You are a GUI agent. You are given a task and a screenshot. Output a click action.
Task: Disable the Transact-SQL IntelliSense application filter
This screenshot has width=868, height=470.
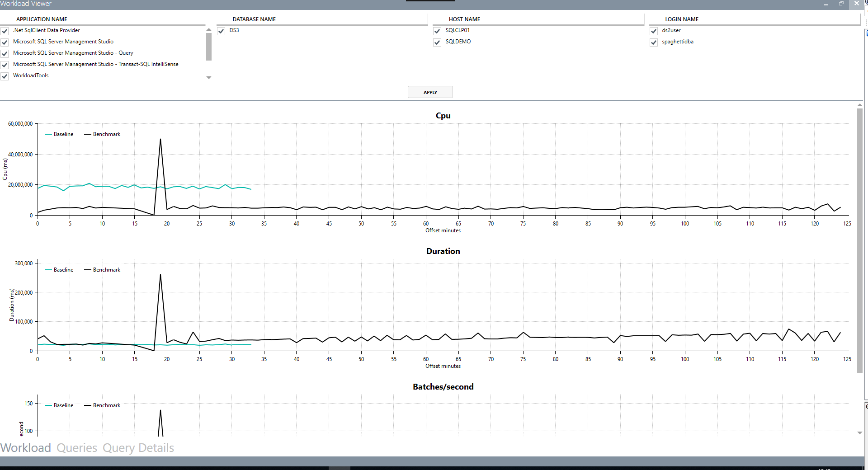coord(5,65)
